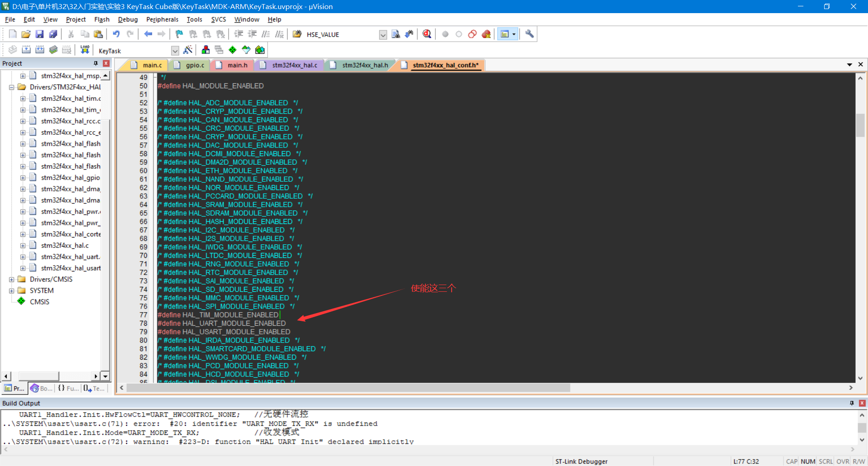
Task: Collapse the Drivers/STM32F4xx_HAL folder
Action: [11, 87]
